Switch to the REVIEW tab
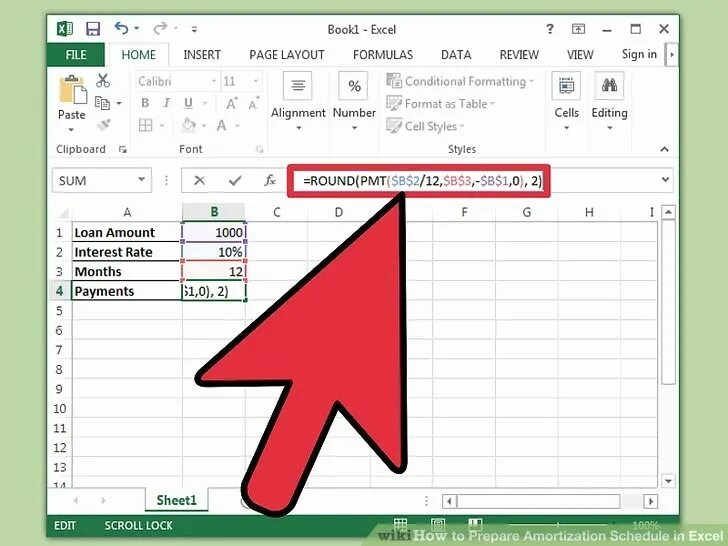The width and height of the screenshot is (728, 546). coord(519,55)
